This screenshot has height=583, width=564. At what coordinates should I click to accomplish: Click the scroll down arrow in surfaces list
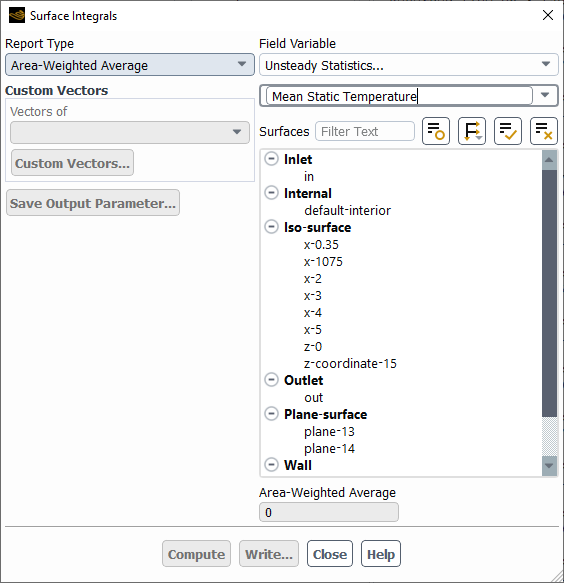(x=549, y=466)
